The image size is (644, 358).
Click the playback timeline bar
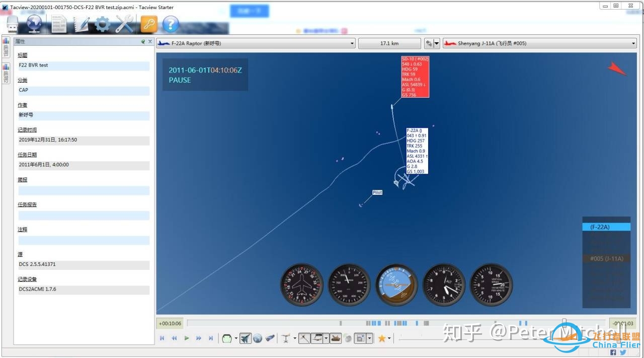coord(396,323)
